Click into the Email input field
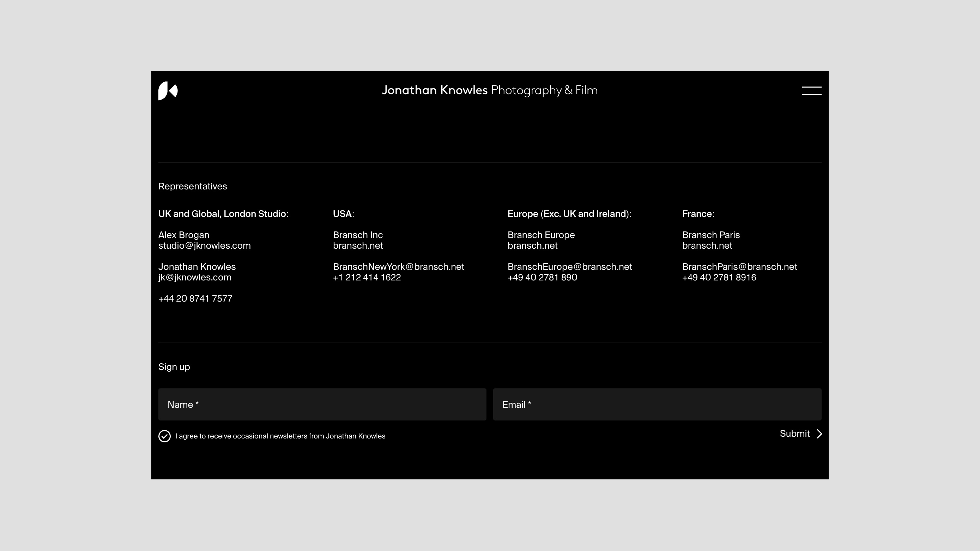 [657, 404]
